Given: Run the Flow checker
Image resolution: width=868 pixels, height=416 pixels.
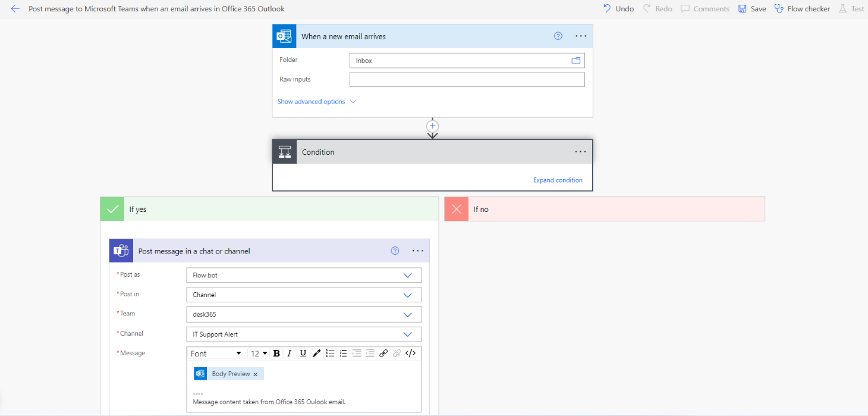Looking at the screenshot, I should point(802,8).
